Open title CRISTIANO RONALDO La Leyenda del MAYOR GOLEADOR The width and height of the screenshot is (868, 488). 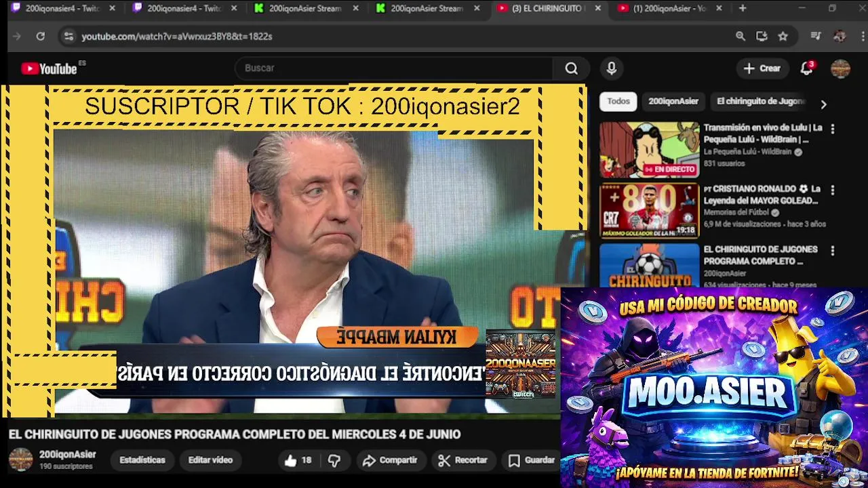click(x=763, y=195)
